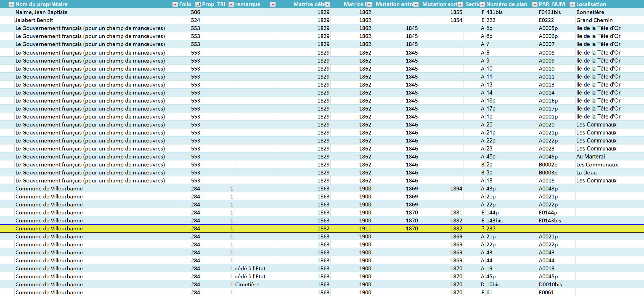Expand the remarque column filter dropdown

click(x=273, y=4)
